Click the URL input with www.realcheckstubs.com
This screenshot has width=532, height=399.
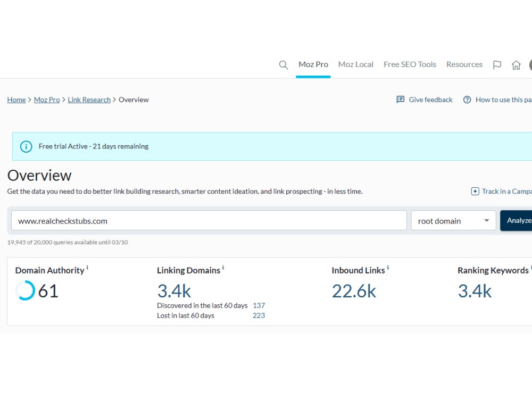(x=209, y=221)
